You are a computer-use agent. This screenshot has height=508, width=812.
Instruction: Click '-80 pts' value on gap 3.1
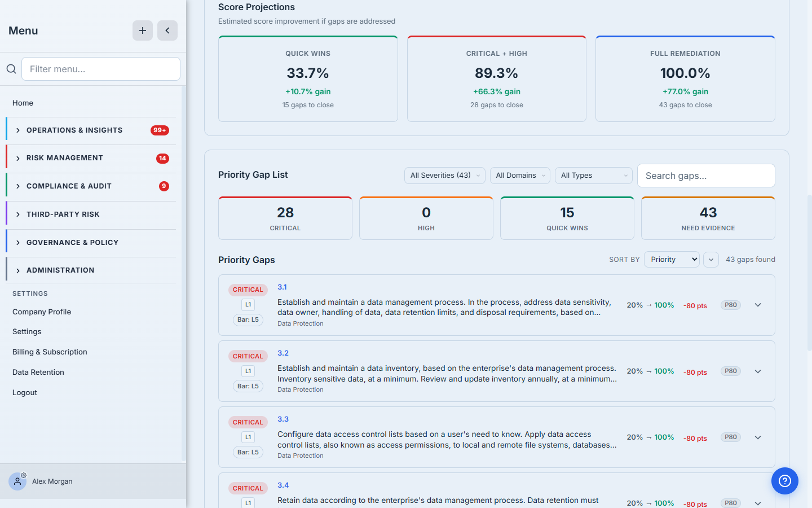point(695,306)
